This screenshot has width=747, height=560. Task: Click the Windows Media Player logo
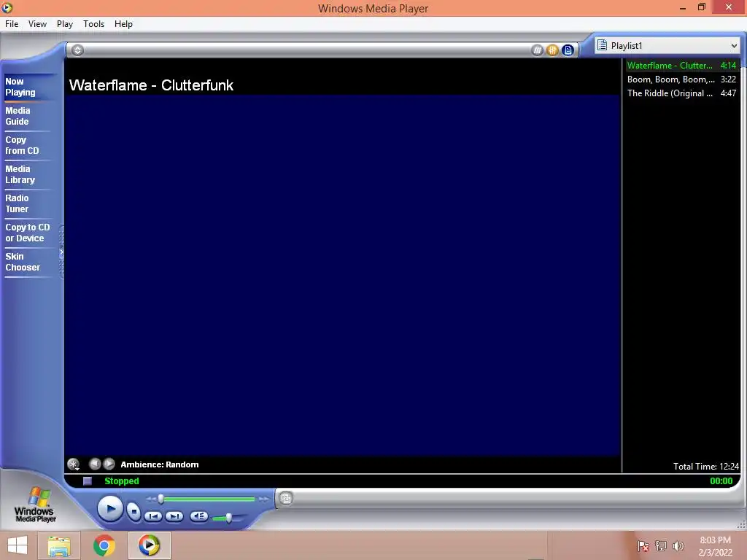coord(35,505)
